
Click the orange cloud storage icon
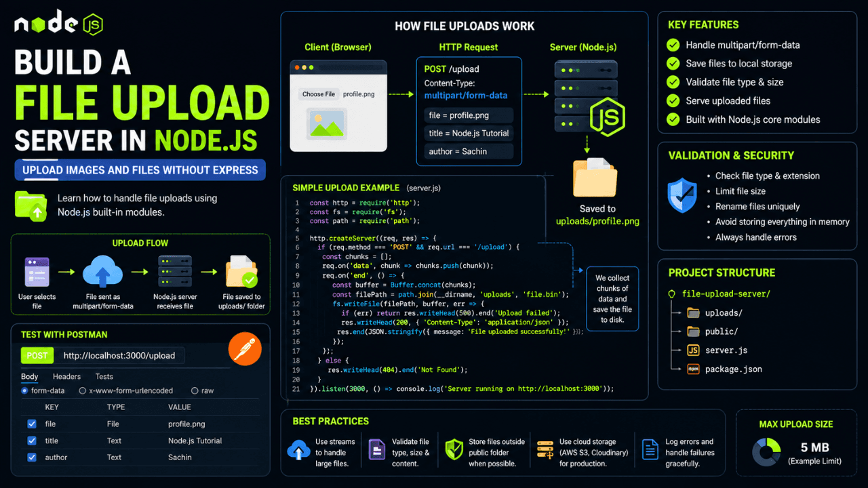pos(545,451)
